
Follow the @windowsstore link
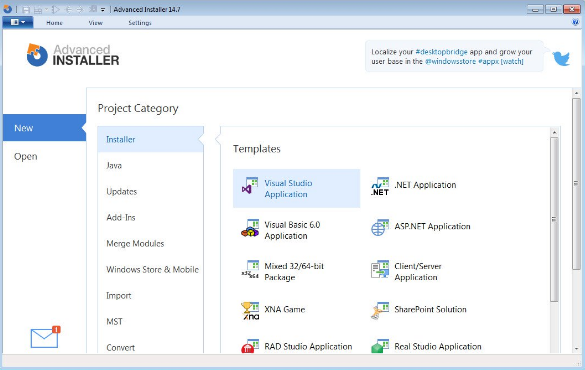pyautogui.click(x=450, y=61)
